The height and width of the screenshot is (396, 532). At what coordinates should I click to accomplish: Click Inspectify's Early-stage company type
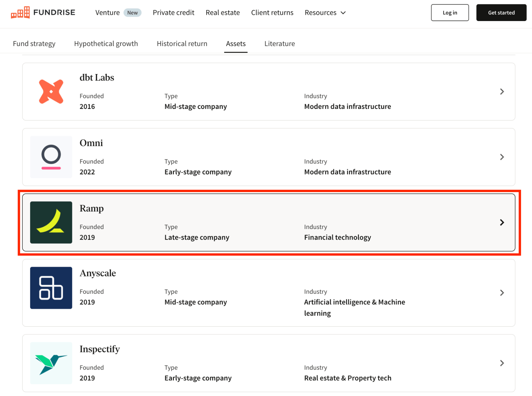click(198, 378)
